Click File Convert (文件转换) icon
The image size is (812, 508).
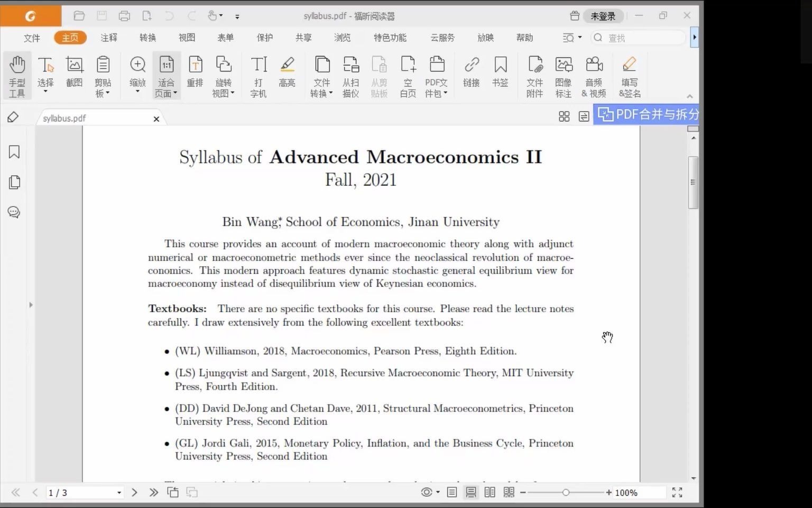(321, 76)
